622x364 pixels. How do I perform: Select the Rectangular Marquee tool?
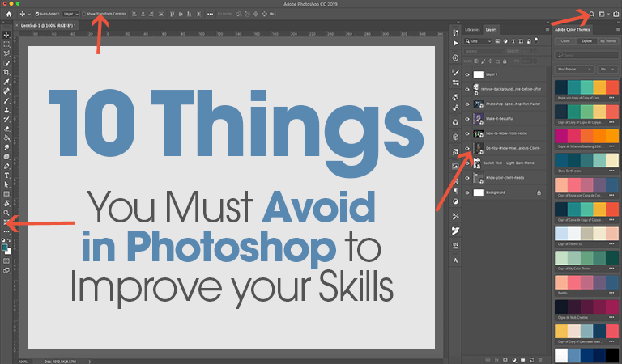6,44
